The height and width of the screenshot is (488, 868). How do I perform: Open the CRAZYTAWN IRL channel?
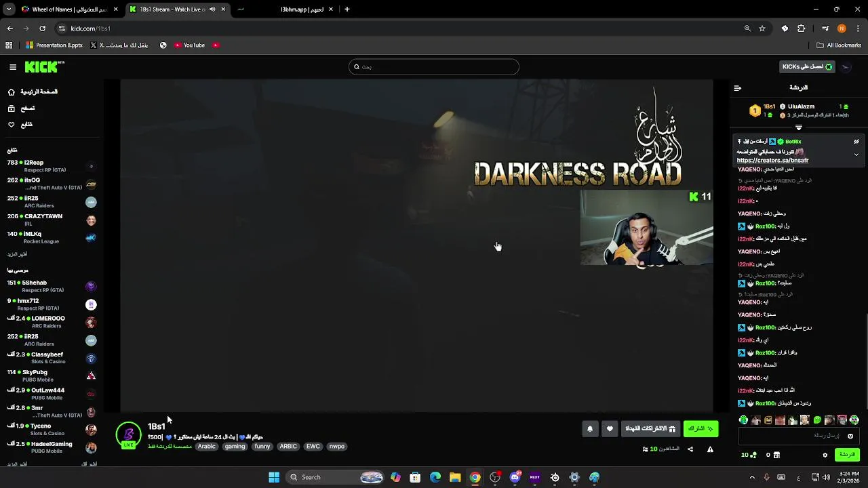coord(51,220)
